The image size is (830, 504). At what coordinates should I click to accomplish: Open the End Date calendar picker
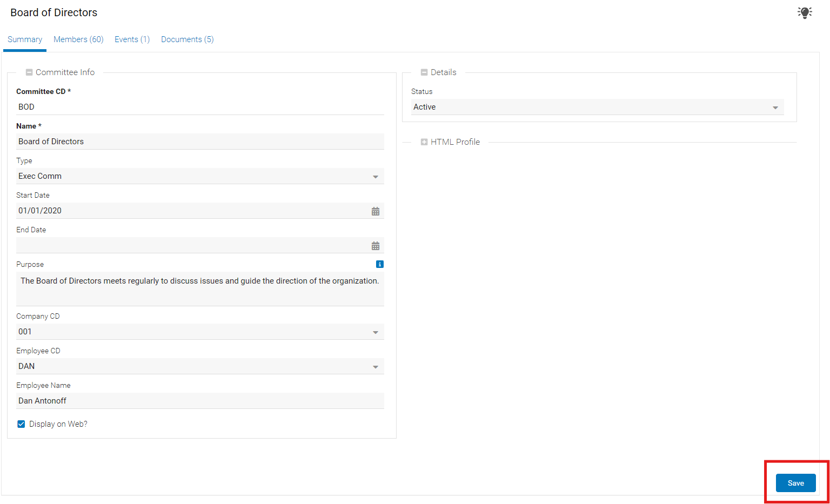tap(376, 246)
